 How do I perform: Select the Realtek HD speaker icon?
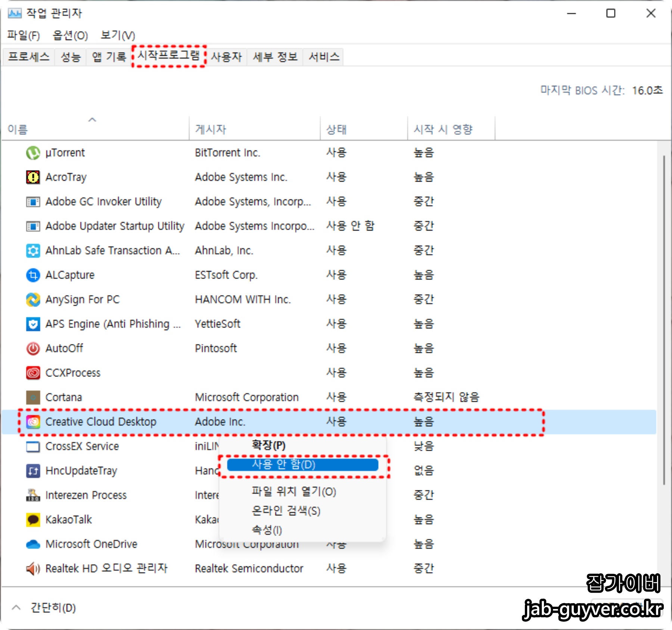33,569
